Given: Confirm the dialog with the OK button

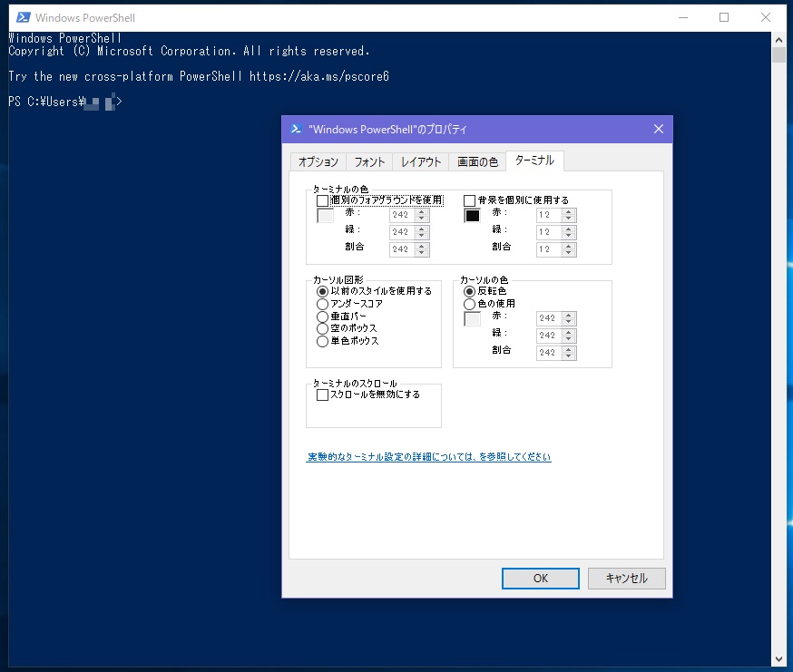Looking at the screenshot, I should click(x=541, y=579).
